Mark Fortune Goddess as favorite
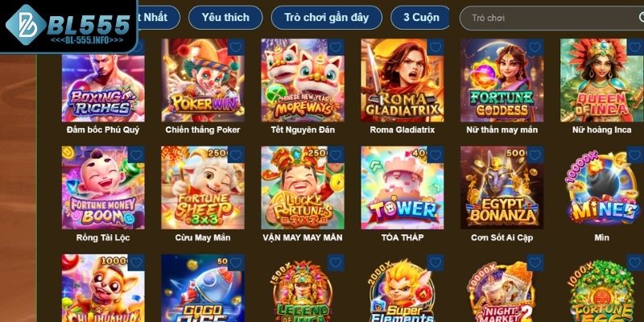This screenshot has height=322, width=644. [535, 47]
